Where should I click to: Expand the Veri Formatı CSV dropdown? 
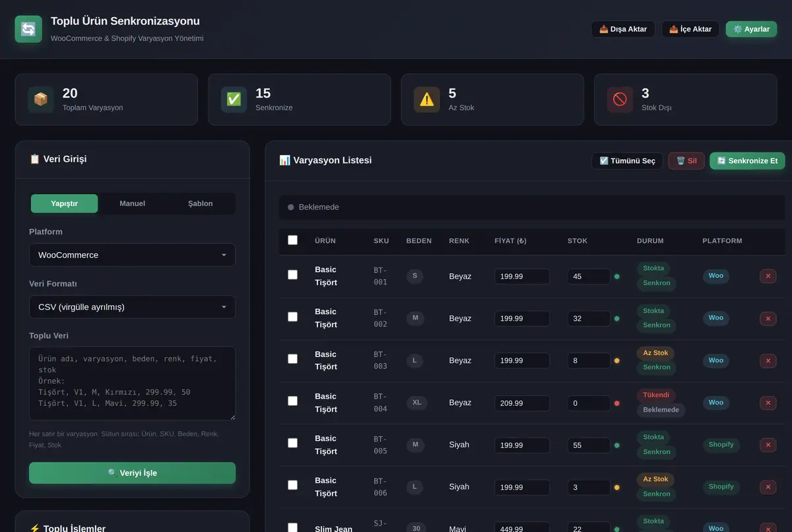coord(132,307)
